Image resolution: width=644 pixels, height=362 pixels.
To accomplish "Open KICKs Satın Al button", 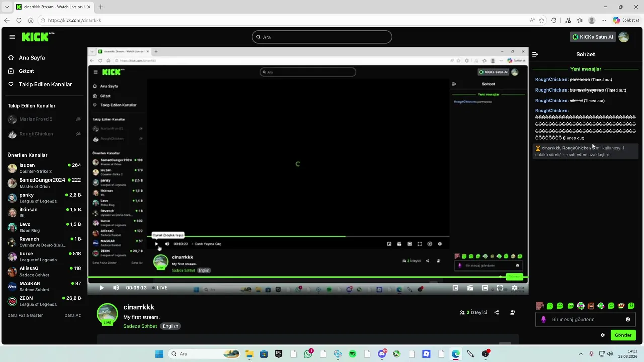I will pyautogui.click(x=593, y=37).
